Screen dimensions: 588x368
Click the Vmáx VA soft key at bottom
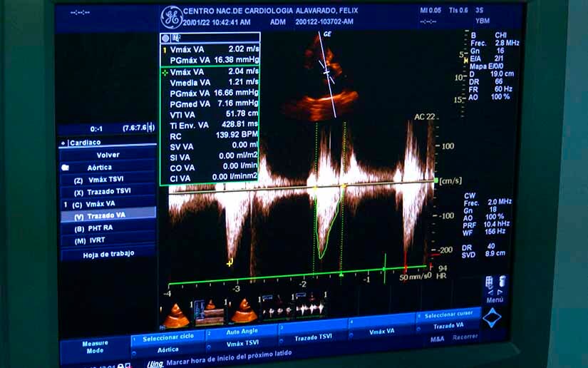[382, 332]
